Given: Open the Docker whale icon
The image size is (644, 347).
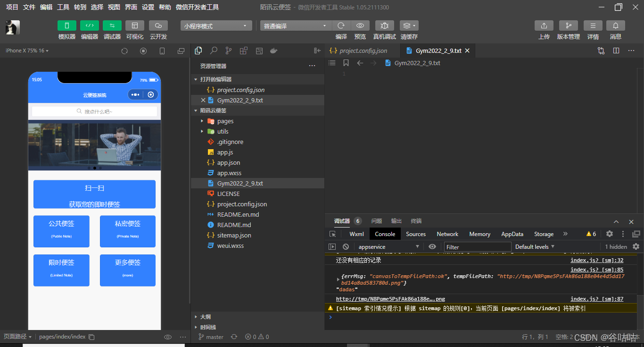Looking at the screenshot, I should pos(273,51).
